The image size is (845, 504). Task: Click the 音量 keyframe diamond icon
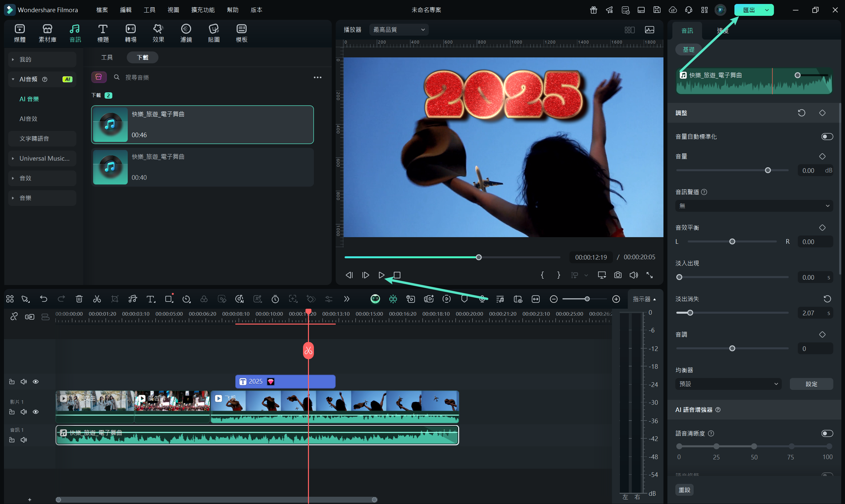click(822, 157)
